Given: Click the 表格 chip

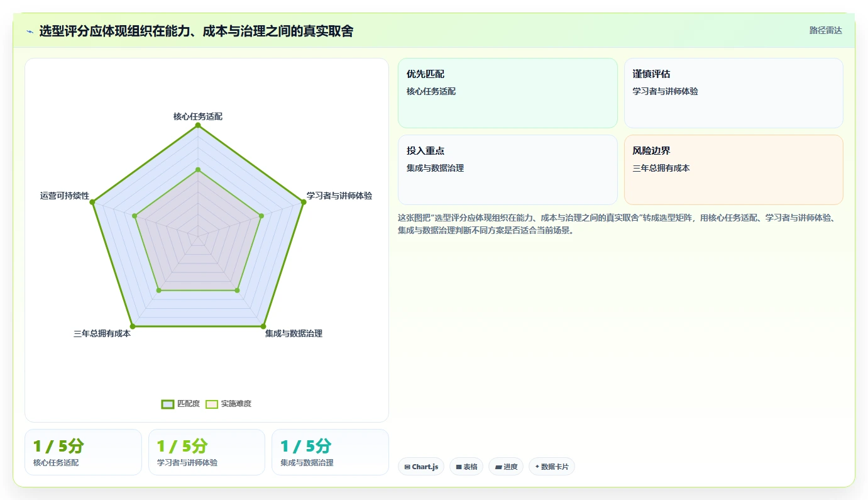Looking at the screenshot, I should (466, 467).
